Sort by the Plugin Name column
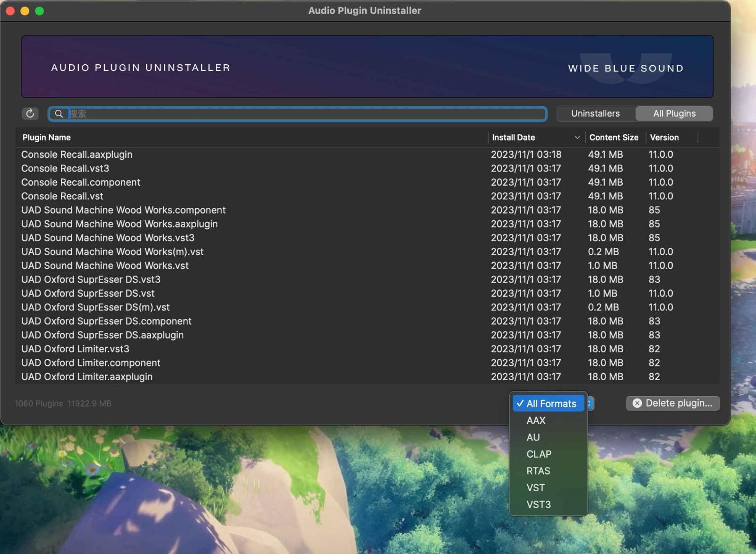Screen dimensions: 756x554 click(46, 137)
